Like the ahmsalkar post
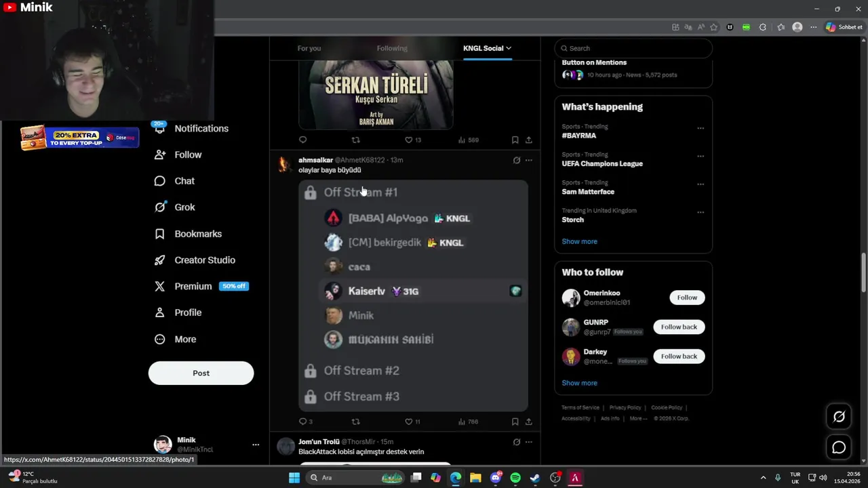The height and width of the screenshot is (488, 868). (412, 422)
